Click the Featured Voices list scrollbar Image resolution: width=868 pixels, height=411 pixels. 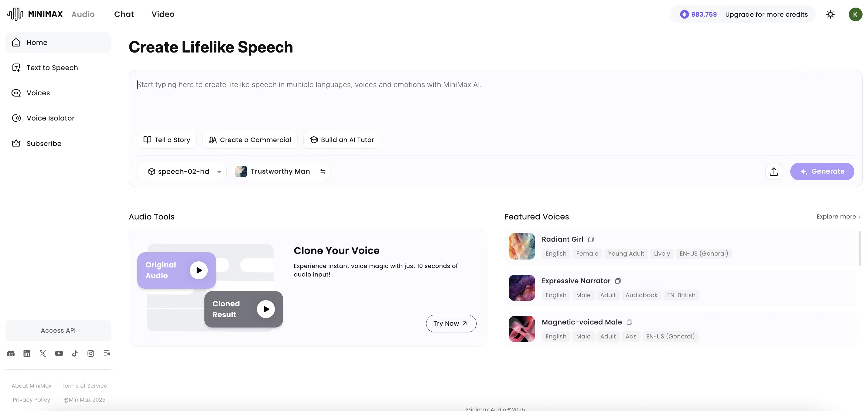click(x=859, y=248)
